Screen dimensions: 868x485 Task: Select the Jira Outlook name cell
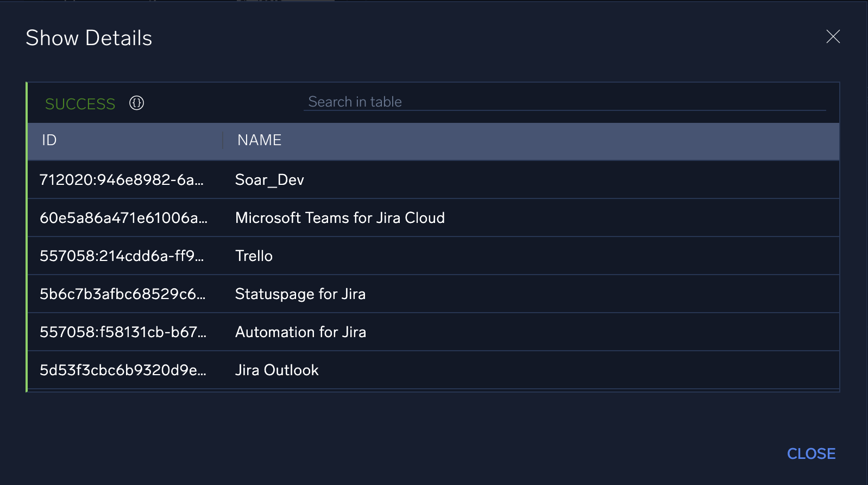(x=276, y=370)
